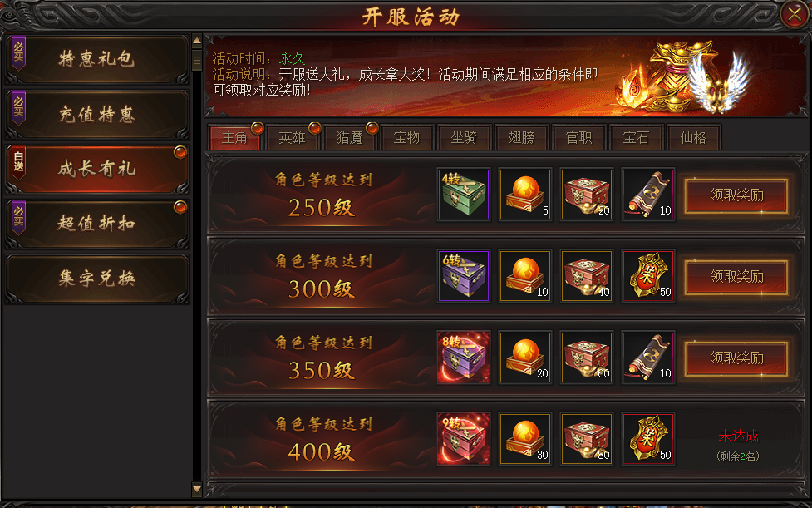Click the treasure box with quantity 80
The height and width of the screenshot is (508, 812).
(x=587, y=439)
